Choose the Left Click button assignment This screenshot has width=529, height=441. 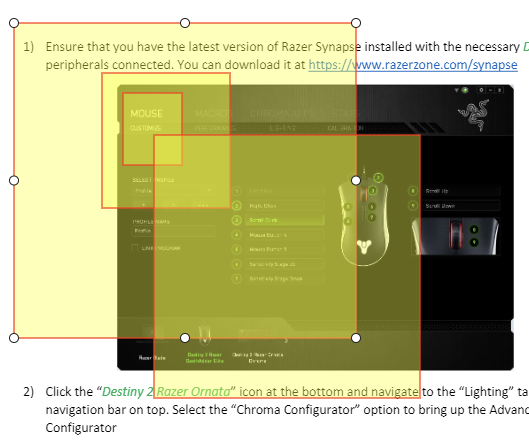(x=284, y=191)
